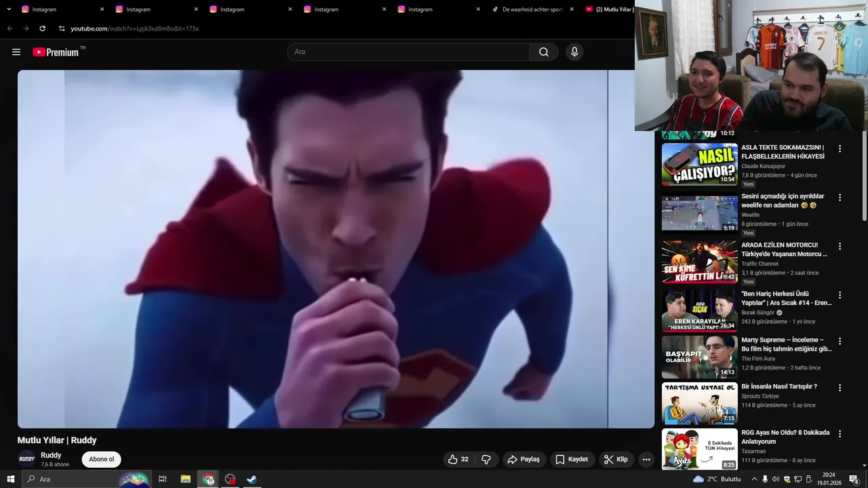The image size is (868, 488).
Task: Open weather widget '2°C Bulutlu'
Action: point(717,479)
